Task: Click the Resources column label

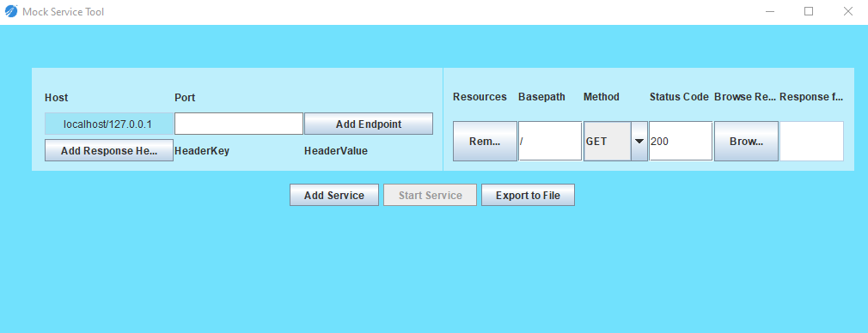Action: tap(480, 97)
